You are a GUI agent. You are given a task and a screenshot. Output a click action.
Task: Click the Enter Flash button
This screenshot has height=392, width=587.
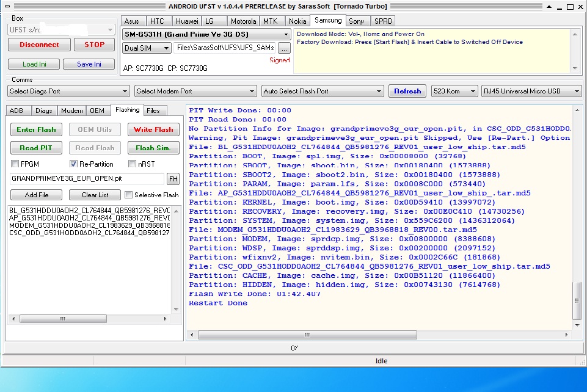coord(36,129)
